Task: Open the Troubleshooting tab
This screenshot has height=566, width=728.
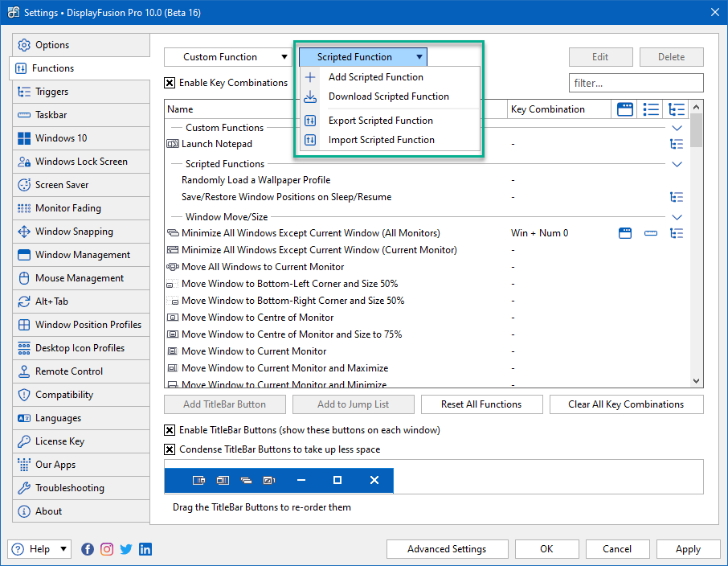Action: pos(81,488)
